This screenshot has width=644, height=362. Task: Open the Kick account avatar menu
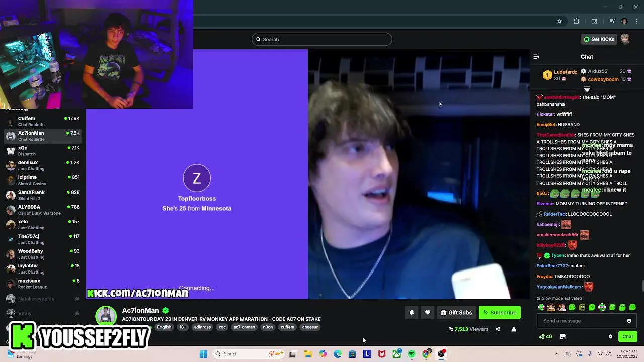[x=625, y=39]
